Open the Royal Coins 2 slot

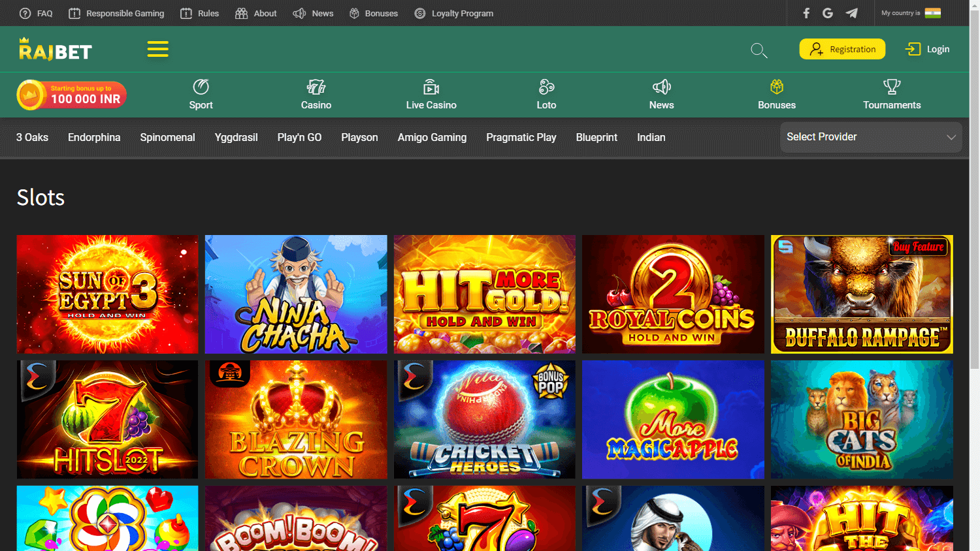point(673,294)
